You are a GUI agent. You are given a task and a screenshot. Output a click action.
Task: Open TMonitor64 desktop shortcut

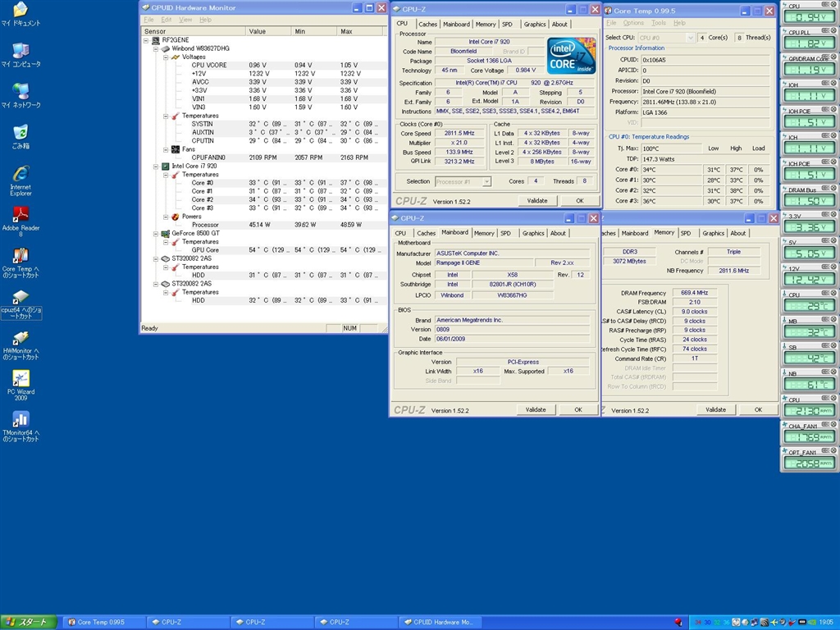[21, 419]
